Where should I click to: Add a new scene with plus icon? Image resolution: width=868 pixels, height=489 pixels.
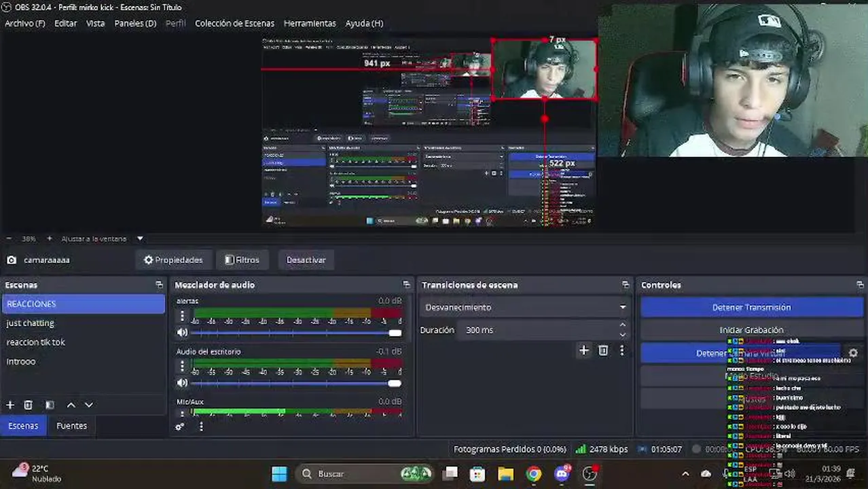point(10,405)
